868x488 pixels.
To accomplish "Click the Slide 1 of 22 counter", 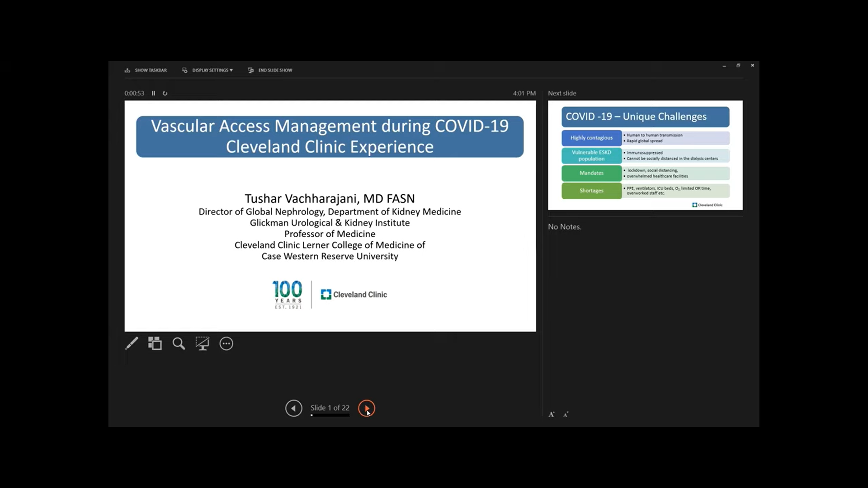I will [x=330, y=408].
